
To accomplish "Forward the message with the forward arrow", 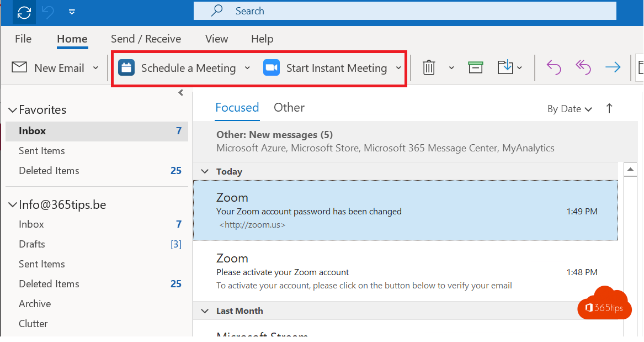I will click(613, 67).
